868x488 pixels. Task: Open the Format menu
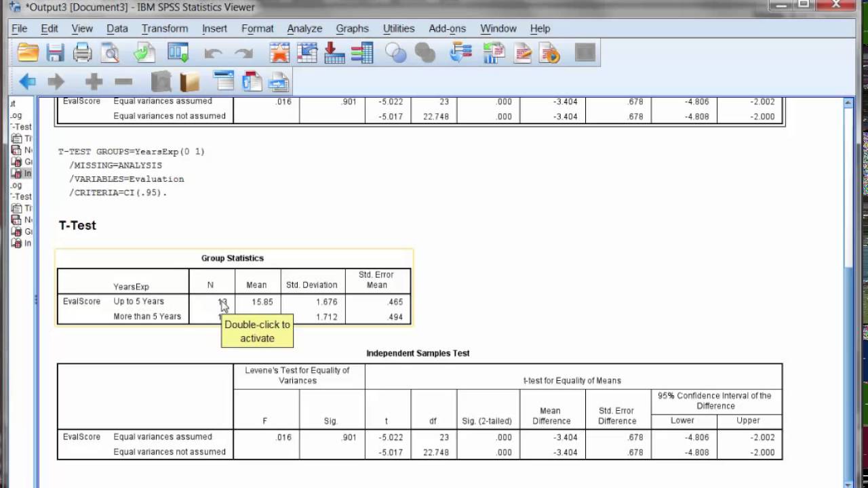coord(258,28)
